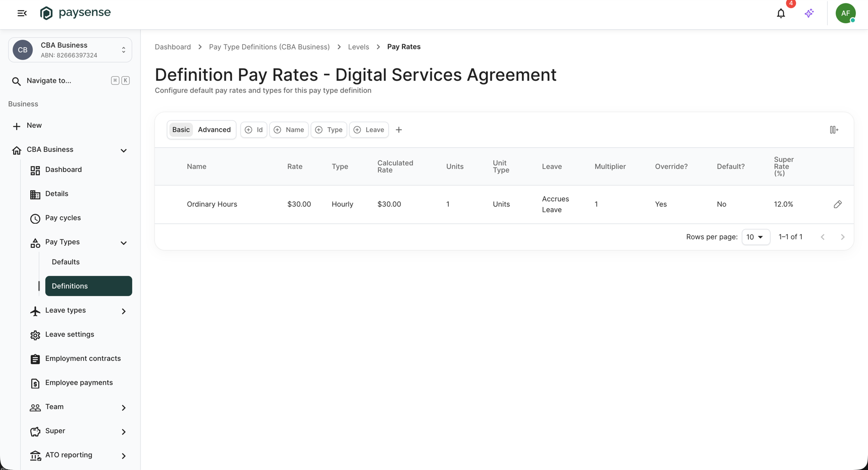Go to Levels breadcrumb link
868x470 pixels.
point(359,47)
